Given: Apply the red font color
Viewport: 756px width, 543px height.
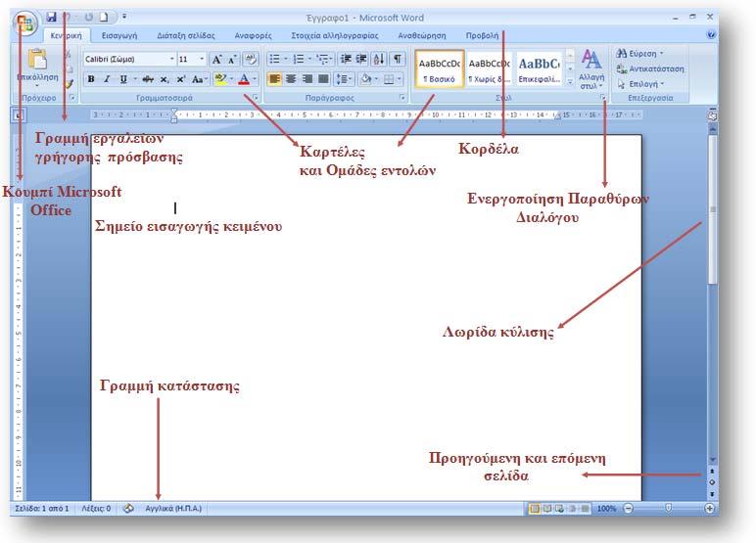Looking at the screenshot, I should [244, 79].
